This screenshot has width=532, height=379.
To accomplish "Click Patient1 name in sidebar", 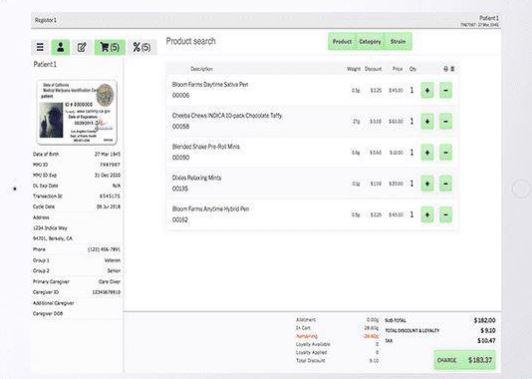I will [45, 64].
